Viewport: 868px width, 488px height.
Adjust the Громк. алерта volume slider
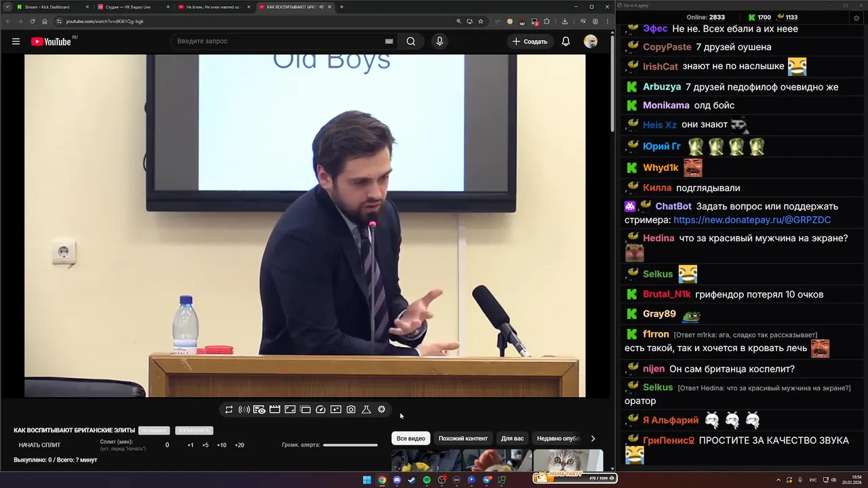tap(350, 445)
